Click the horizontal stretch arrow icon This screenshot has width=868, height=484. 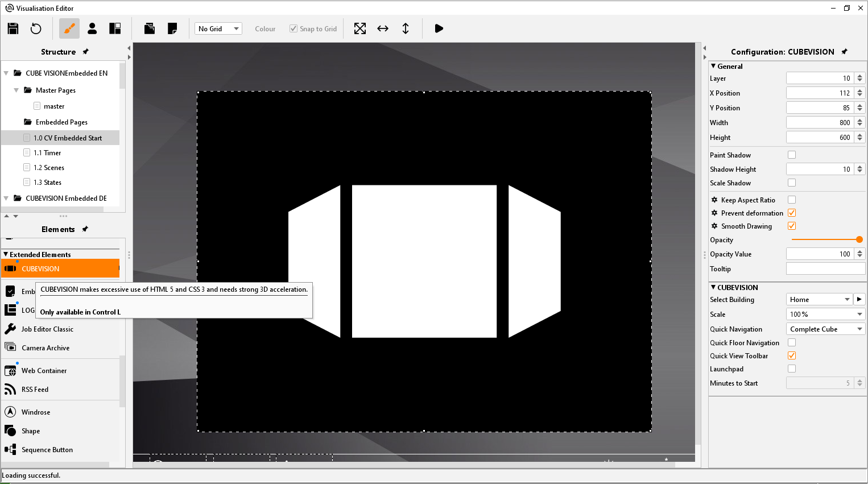click(x=383, y=28)
